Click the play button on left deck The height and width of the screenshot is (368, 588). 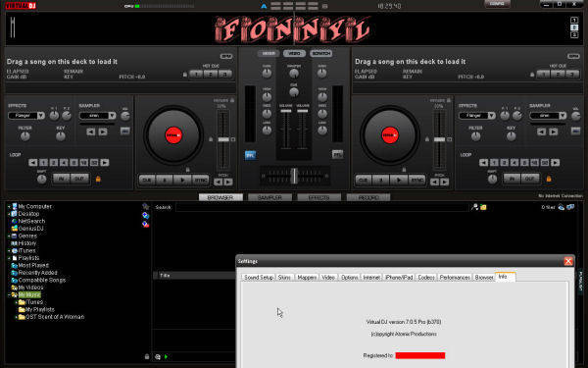182,181
